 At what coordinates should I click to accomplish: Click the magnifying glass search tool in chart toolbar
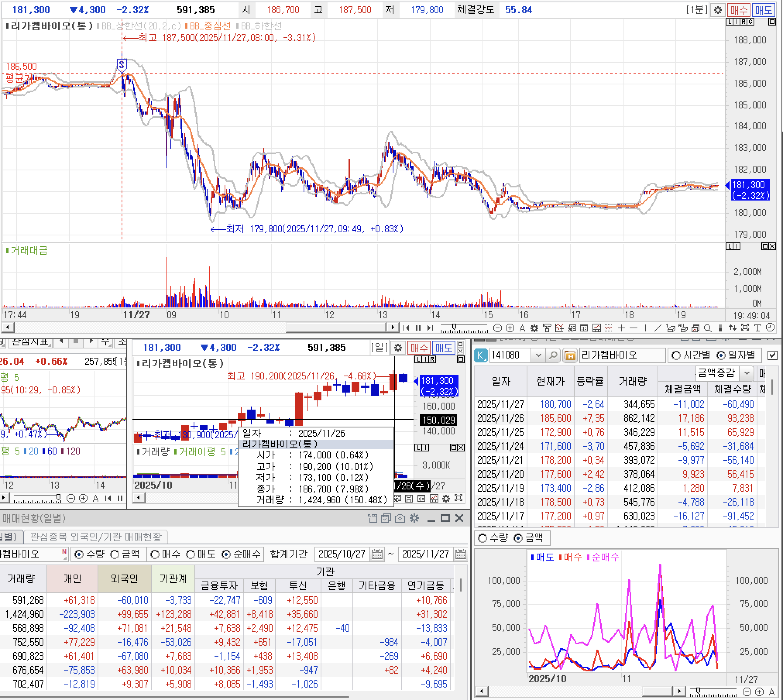click(x=707, y=328)
